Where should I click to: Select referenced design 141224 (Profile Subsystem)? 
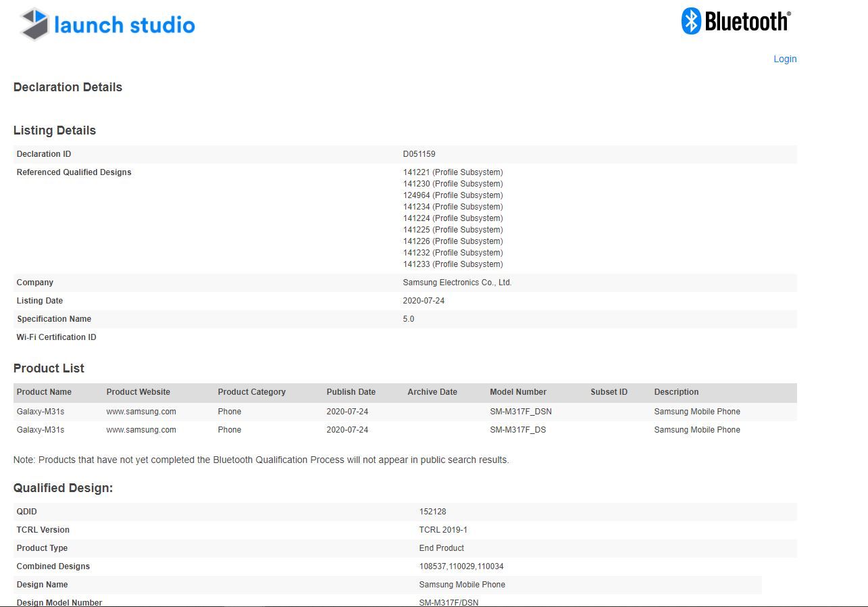[x=453, y=218]
